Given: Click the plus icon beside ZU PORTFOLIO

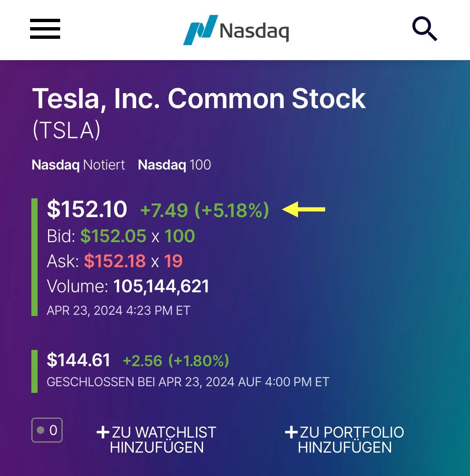Looking at the screenshot, I should click(x=290, y=433).
